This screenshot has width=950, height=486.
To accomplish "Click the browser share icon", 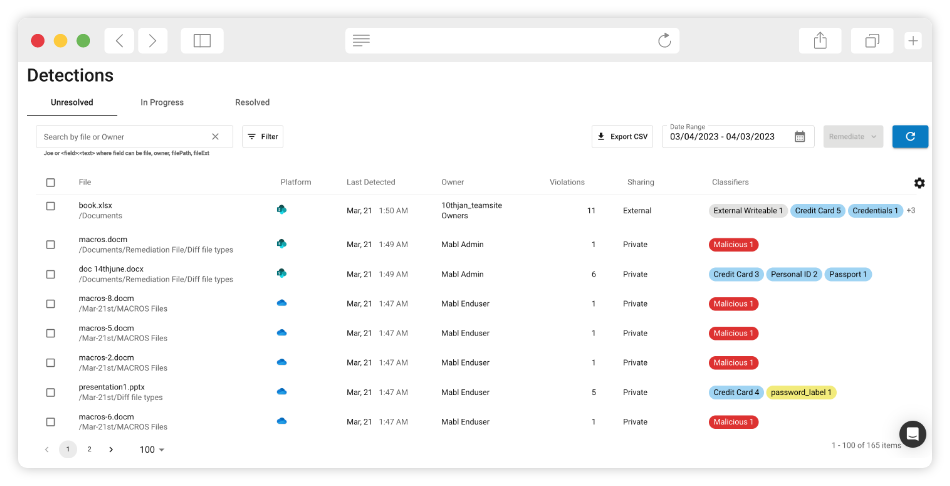I will click(820, 41).
